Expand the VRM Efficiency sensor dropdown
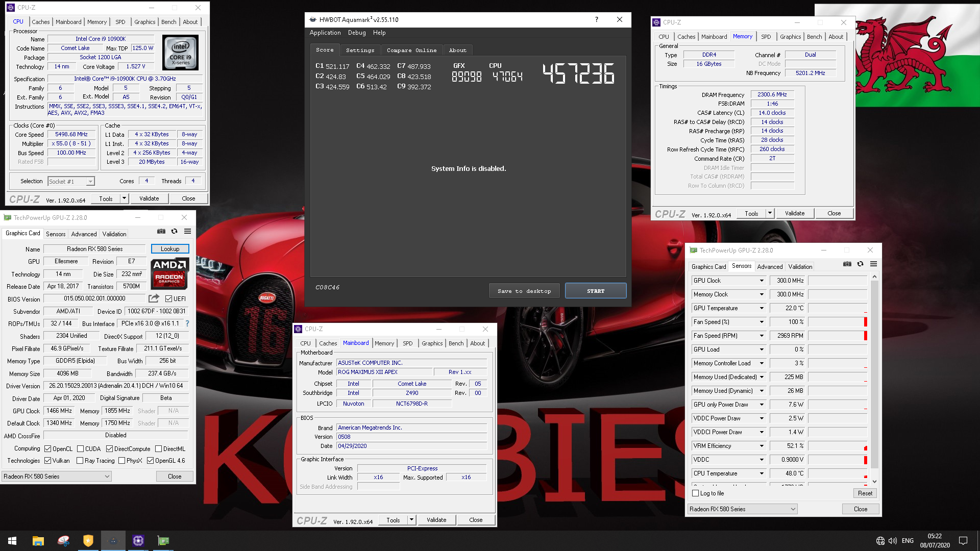The width and height of the screenshot is (980, 551). coord(762,446)
